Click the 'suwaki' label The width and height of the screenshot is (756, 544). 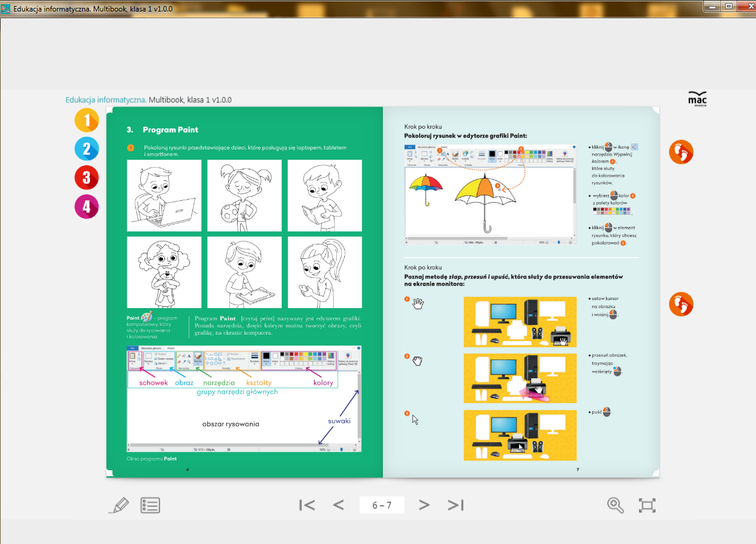coord(339,421)
